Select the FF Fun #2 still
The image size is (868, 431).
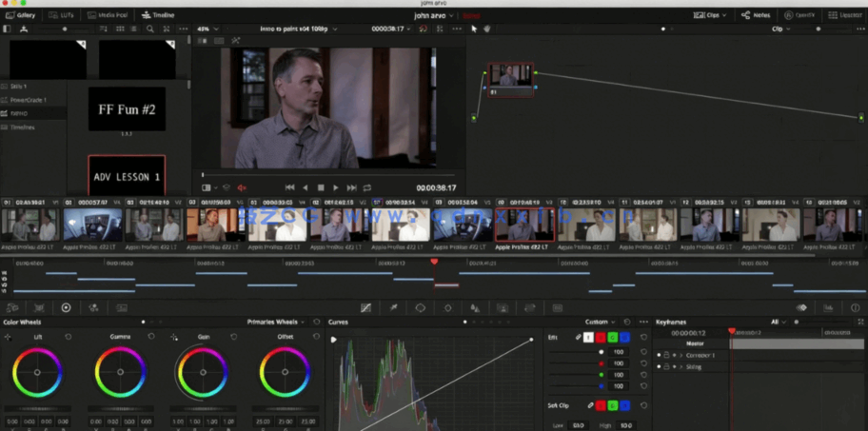pyautogui.click(x=127, y=109)
